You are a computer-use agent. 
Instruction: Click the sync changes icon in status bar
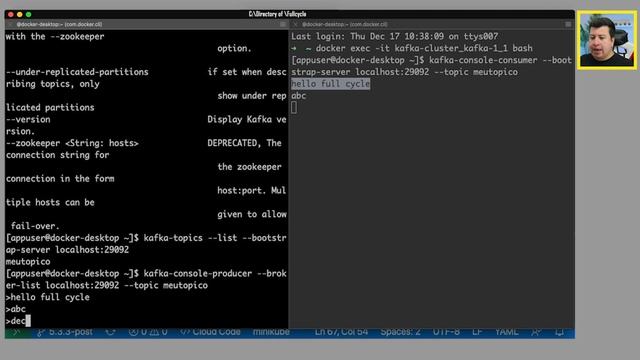pyautogui.click(x=110, y=332)
